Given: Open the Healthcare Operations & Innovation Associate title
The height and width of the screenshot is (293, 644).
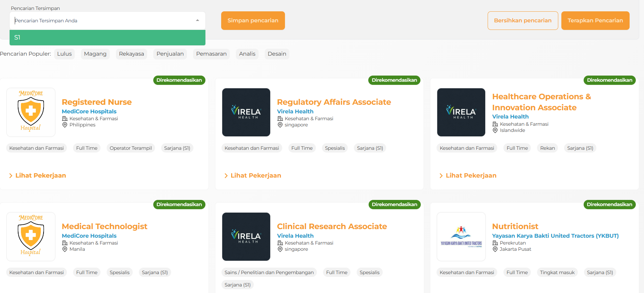Looking at the screenshot, I should pyautogui.click(x=541, y=102).
